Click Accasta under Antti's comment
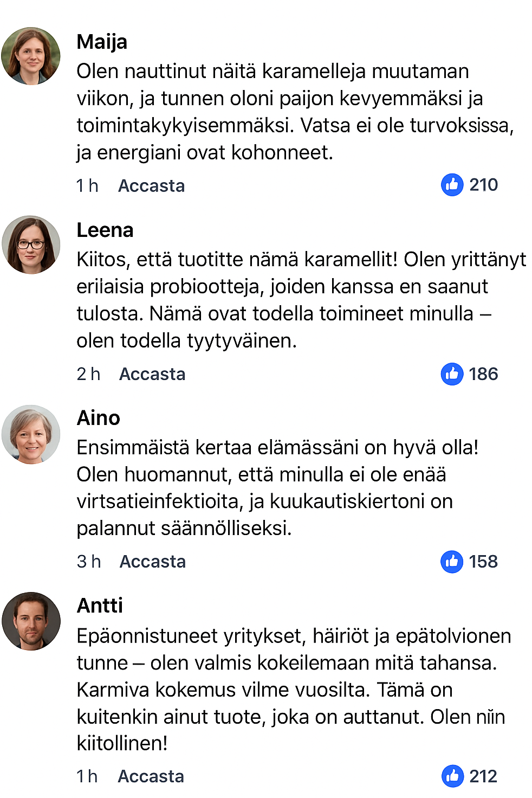Viewport: 532px width, 798px height. pos(151,776)
